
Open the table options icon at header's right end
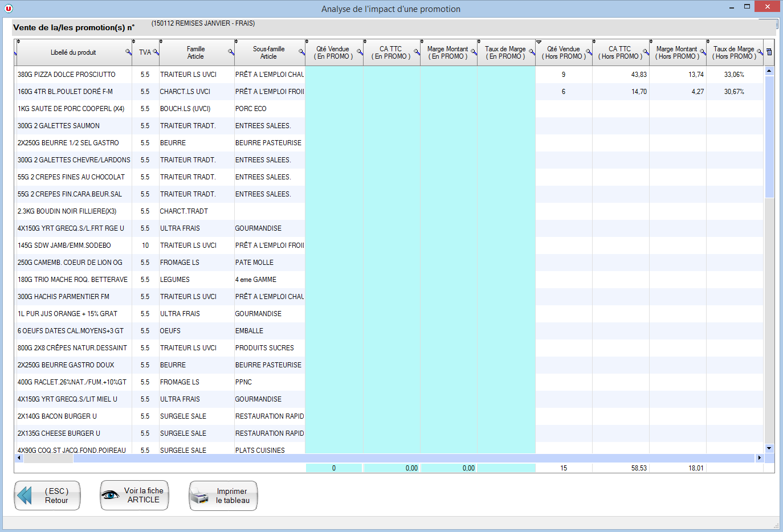point(769,52)
